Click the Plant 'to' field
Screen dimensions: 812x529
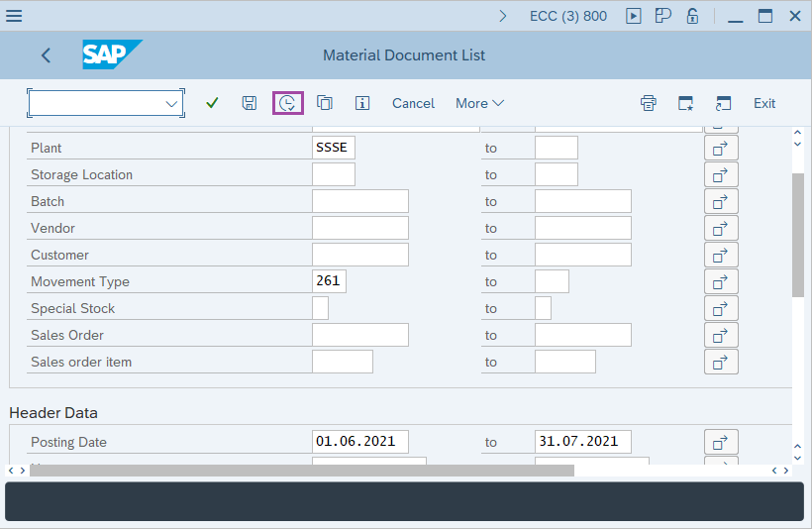557,148
